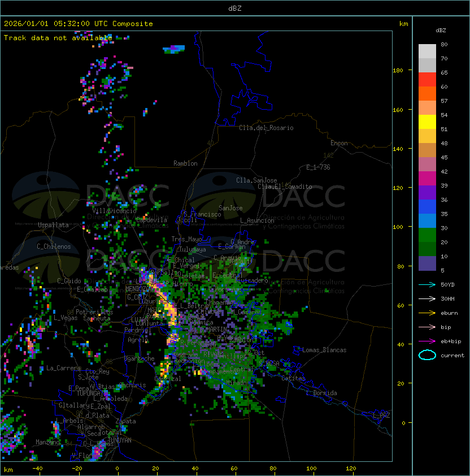Click the 'Ramblon' label north of center
The width and height of the screenshot is (470, 476).
(185, 163)
